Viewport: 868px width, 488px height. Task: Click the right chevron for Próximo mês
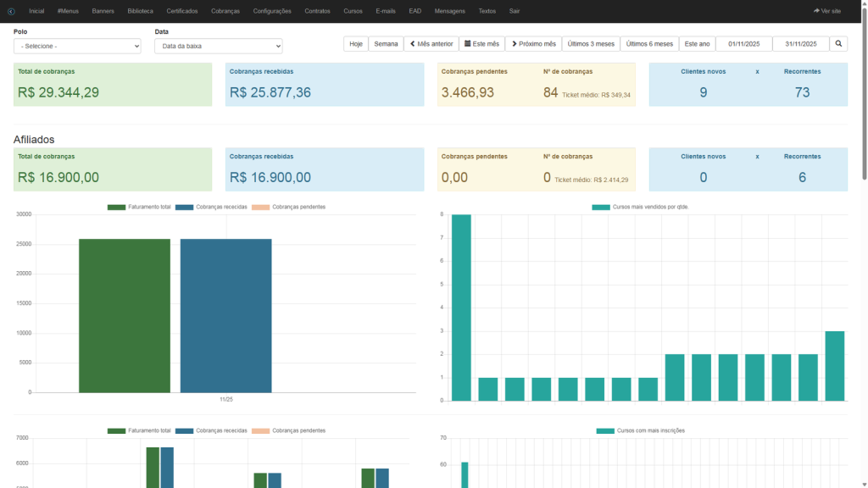515,44
